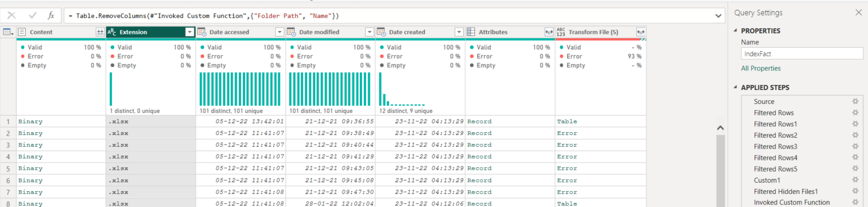Open settings gear for Source step
This screenshot has height=207, width=868.
856,102
